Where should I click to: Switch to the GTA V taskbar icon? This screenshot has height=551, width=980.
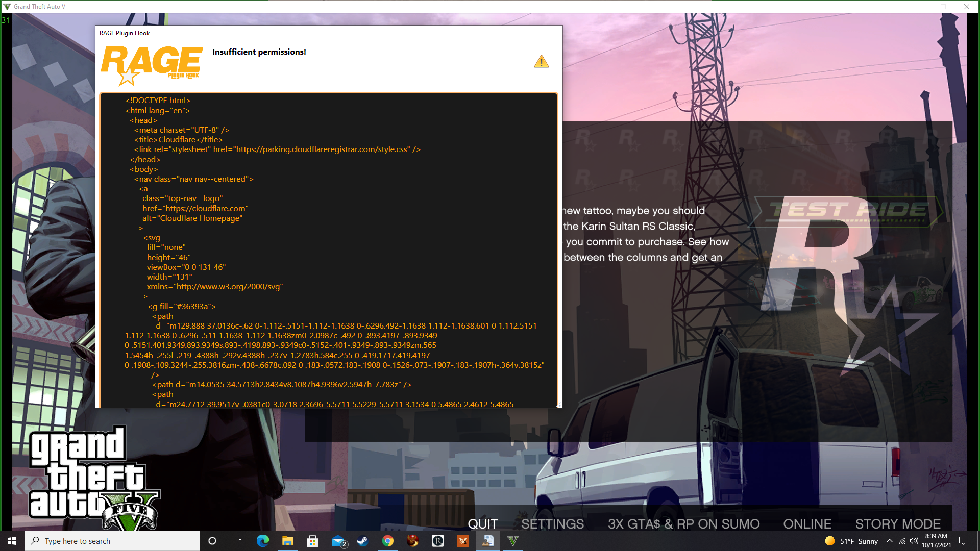coord(513,541)
